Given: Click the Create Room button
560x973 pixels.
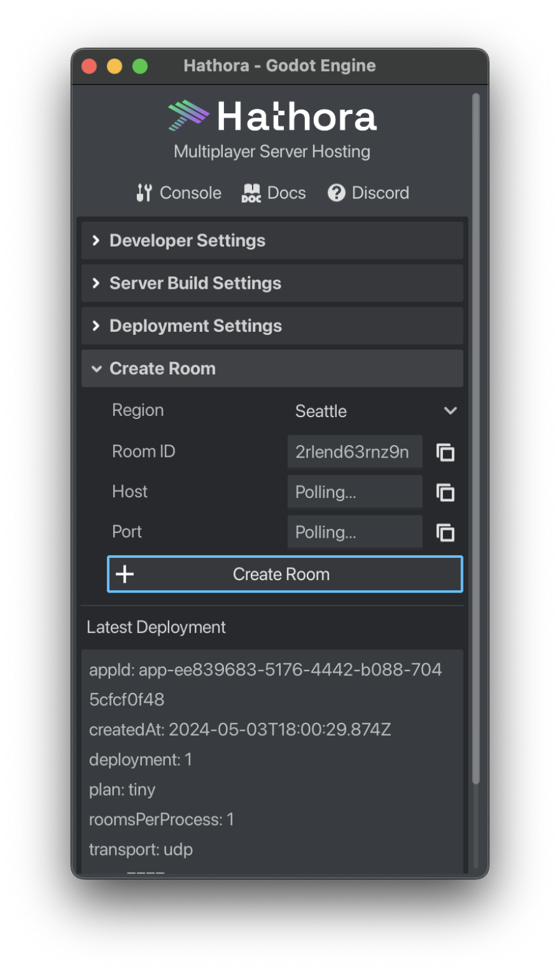Looking at the screenshot, I should click(285, 574).
